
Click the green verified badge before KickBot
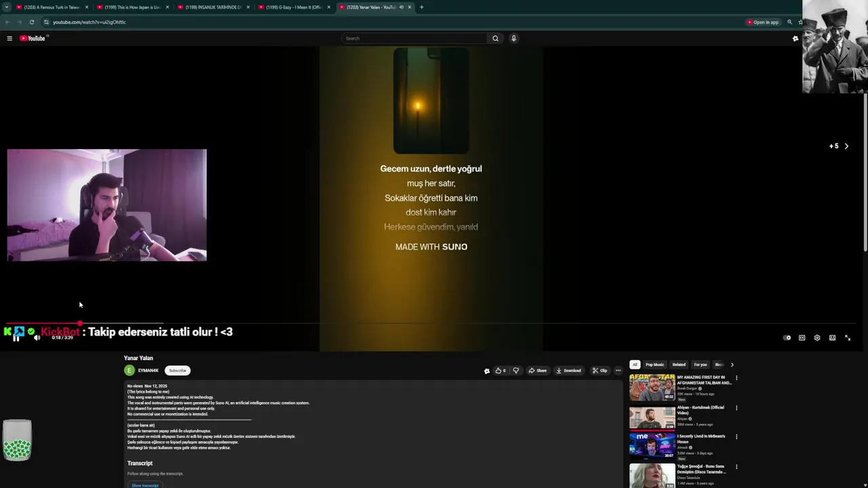point(31,331)
